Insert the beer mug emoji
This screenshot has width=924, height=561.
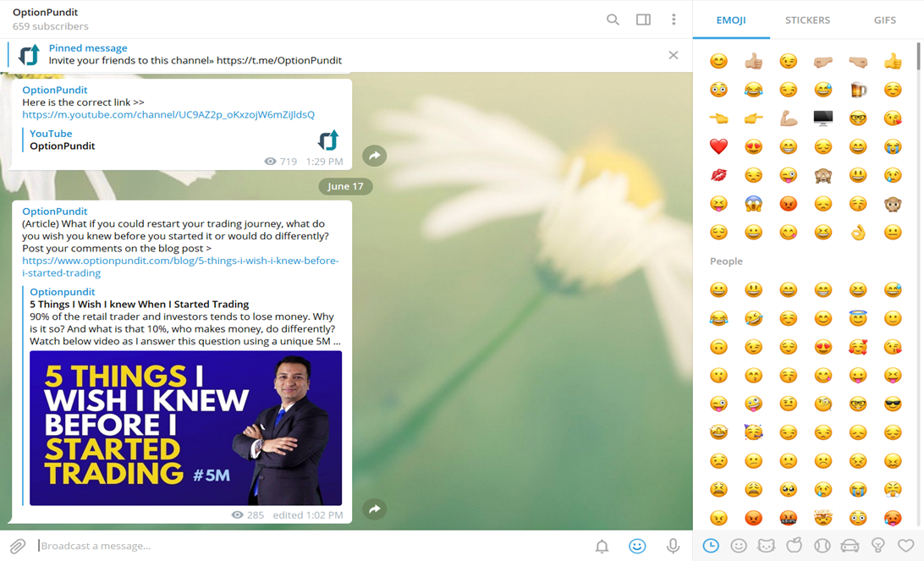pyautogui.click(x=858, y=90)
